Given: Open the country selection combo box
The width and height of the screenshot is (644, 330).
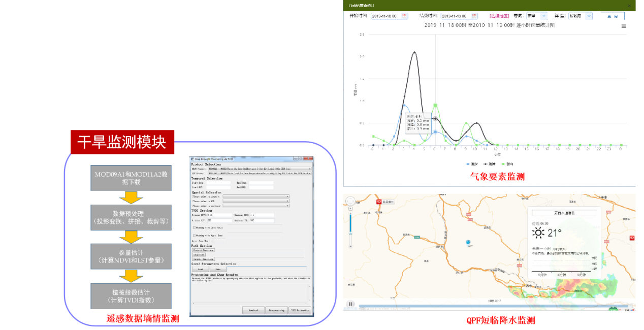Looking at the screenshot, I should [256, 196].
